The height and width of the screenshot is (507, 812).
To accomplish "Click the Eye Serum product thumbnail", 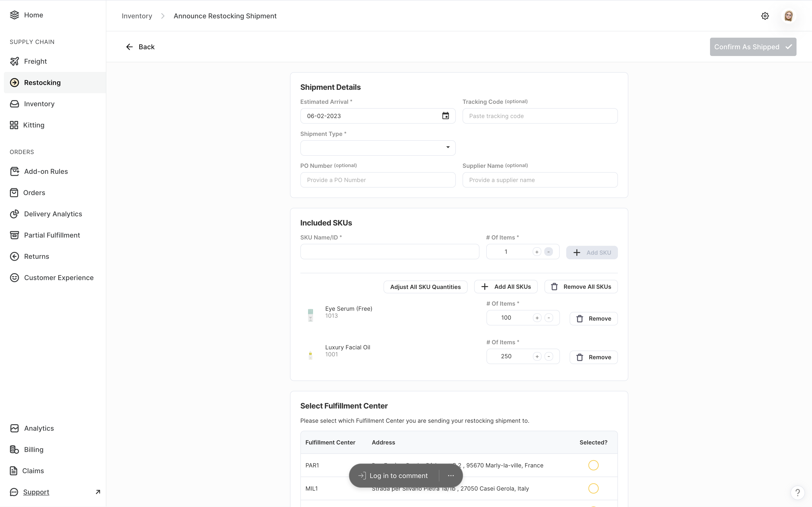I will click(x=310, y=315).
